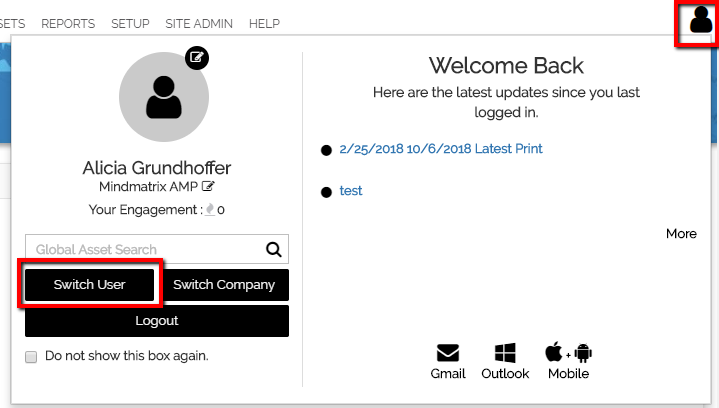This screenshot has height=408, width=719.
Task: Click the Mobile label
Action: pyautogui.click(x=569, y=374)
